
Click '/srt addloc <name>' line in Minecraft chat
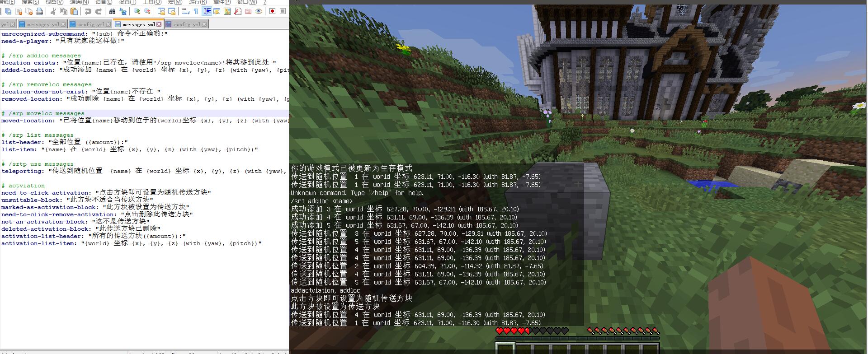[321, 201]
